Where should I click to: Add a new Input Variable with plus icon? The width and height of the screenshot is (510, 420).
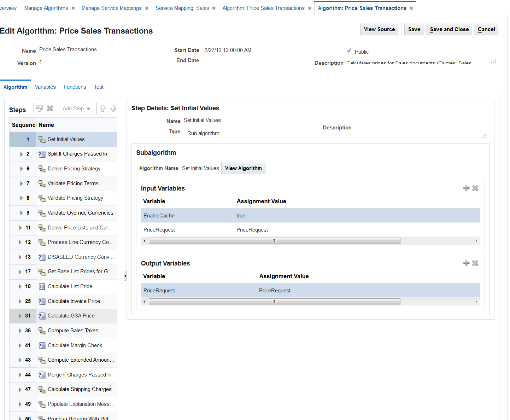[466, 188]
